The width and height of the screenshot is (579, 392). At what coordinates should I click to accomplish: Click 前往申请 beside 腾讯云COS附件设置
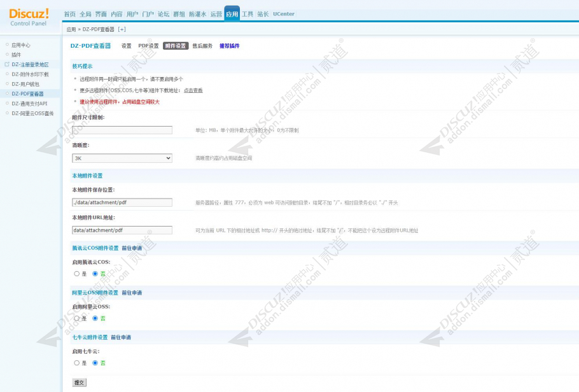tap(132, 248)
